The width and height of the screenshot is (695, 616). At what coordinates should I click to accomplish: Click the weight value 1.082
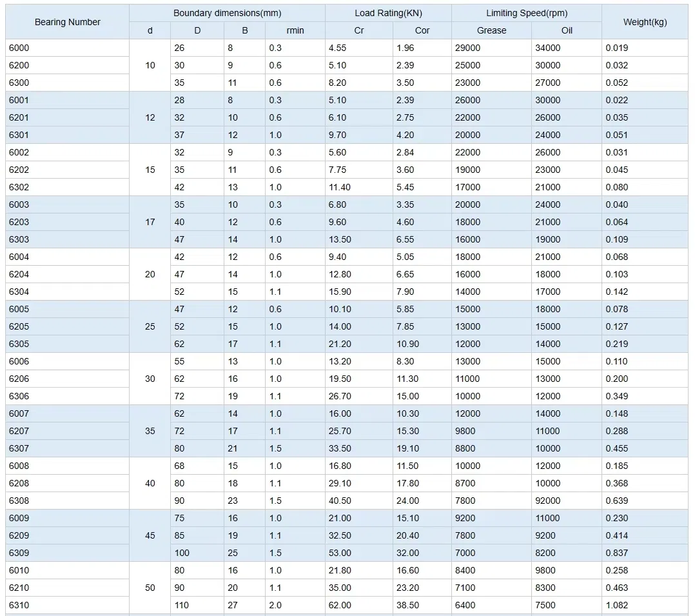[616, 605]
